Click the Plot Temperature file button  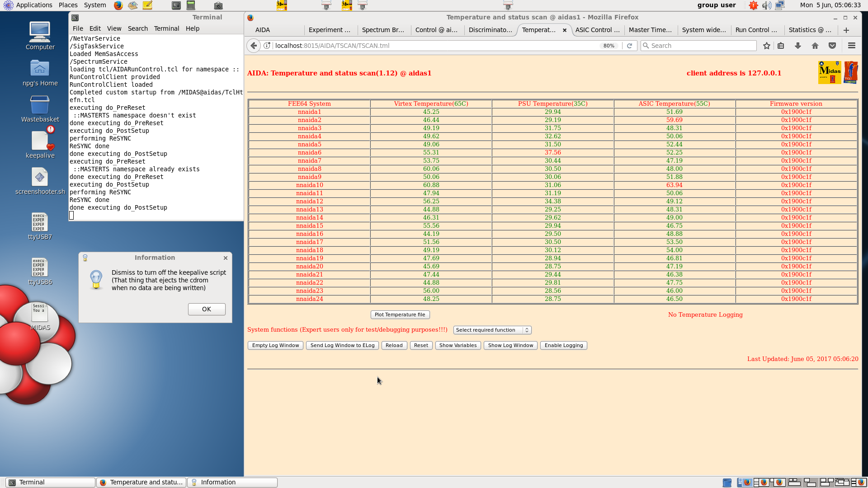(400, 315)
